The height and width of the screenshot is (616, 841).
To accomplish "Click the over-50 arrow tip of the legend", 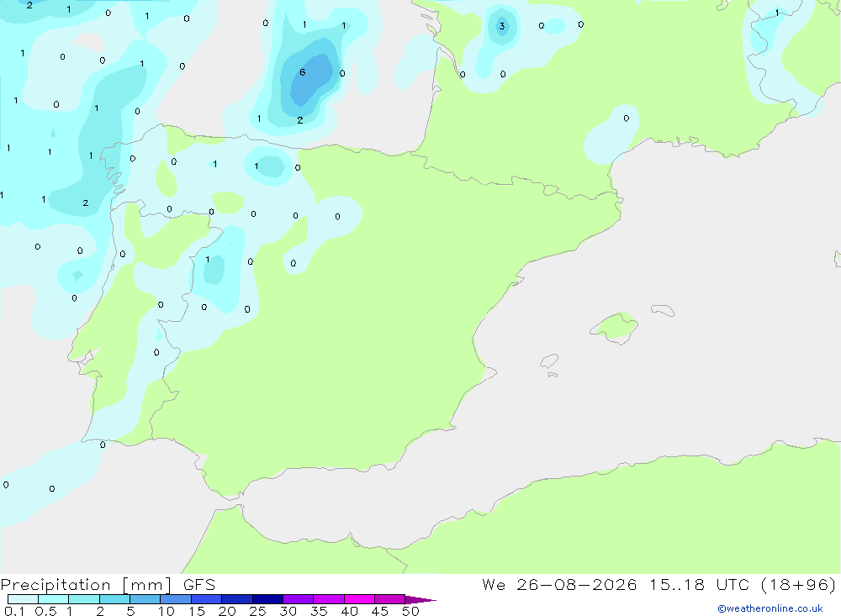I will tap(420, 600).
